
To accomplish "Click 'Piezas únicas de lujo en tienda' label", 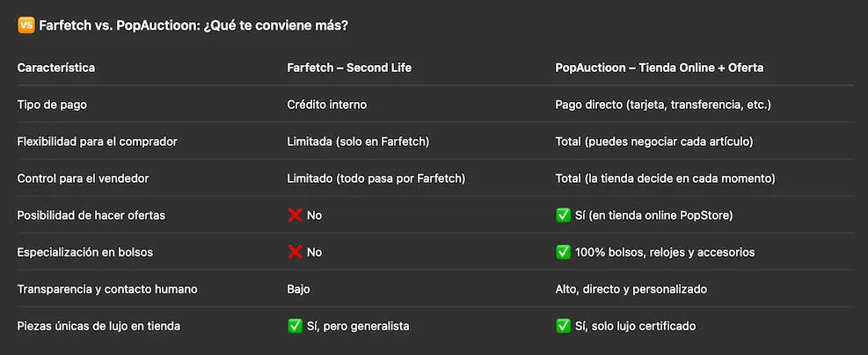I will [99, 326].
